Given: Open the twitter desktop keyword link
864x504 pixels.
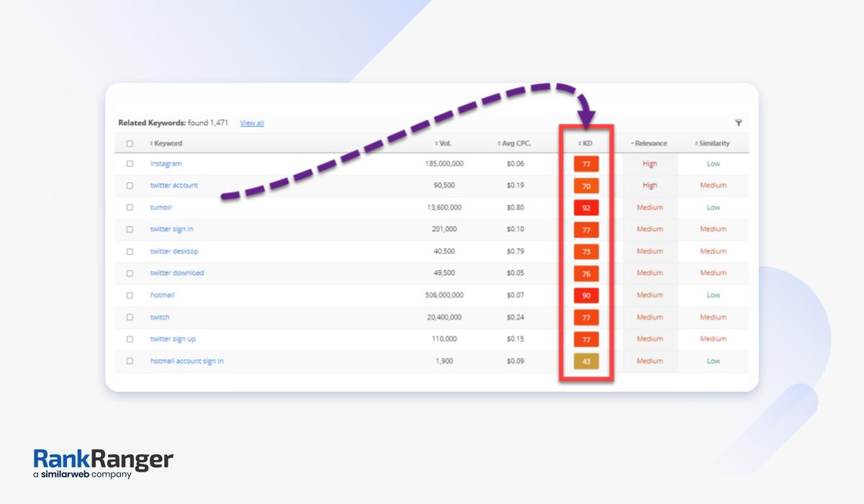Looking at the screenshot, I should [x=174, y=251].
